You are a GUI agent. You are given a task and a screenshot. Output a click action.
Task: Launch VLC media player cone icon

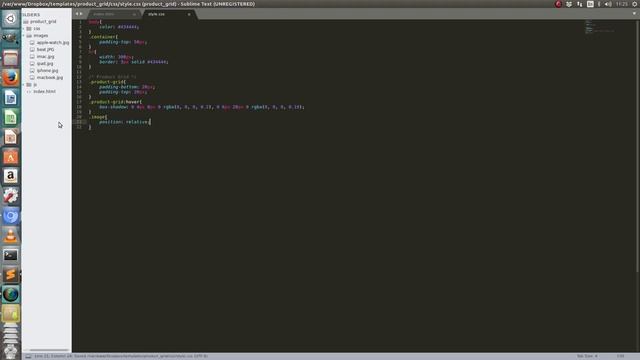click(11, 236)
